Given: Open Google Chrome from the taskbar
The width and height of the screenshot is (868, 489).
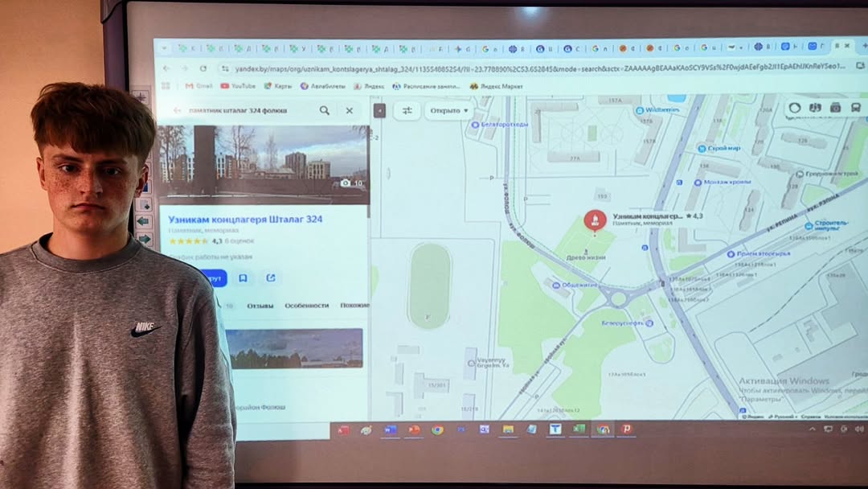Looking at the screenshot, I should (x=437, y=429).
